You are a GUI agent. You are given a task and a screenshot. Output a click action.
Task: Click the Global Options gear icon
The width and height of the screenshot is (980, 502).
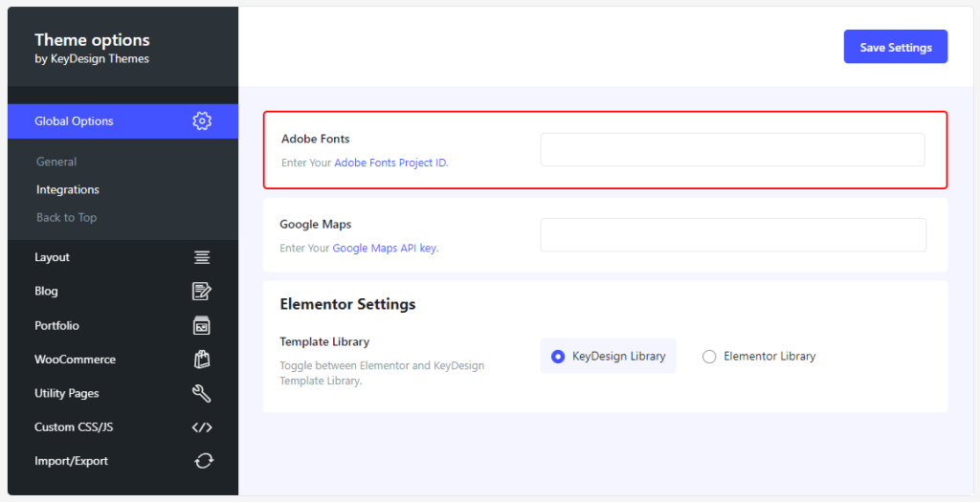click(202, 121)
